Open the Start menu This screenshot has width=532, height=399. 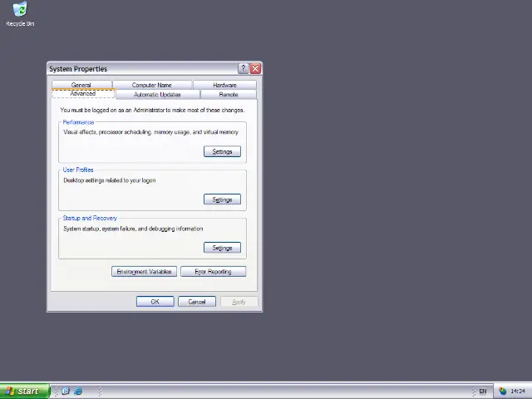click(x=25, y=392)
